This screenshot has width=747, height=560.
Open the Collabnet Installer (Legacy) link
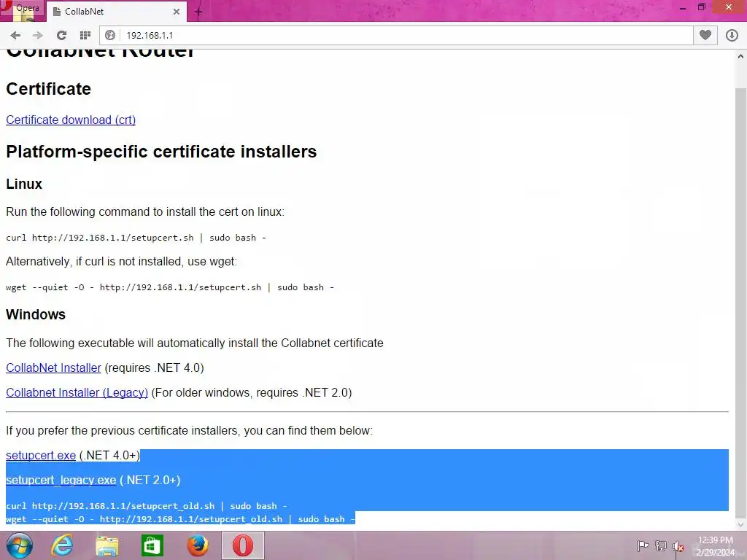pos(77,393)
